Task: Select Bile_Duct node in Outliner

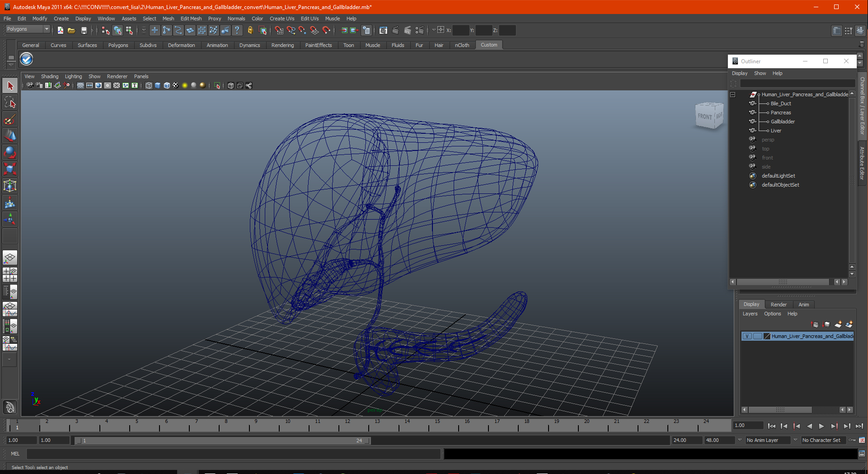Action: 781,103
